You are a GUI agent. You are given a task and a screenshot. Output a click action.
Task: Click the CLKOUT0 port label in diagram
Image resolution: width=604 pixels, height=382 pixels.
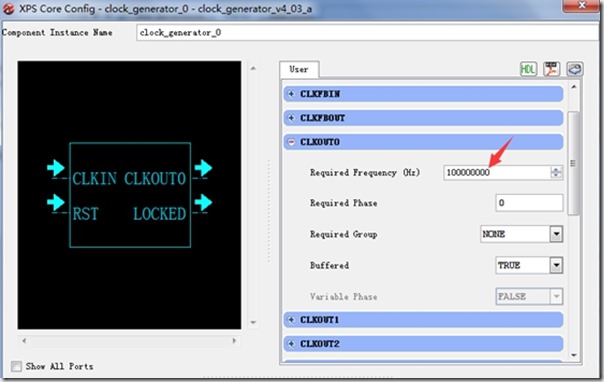(155, 178)
